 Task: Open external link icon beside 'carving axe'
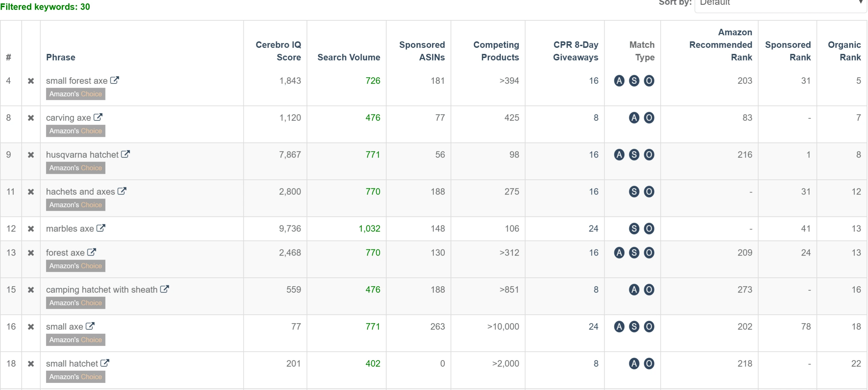pyautogui.click(x=98, y=117)
